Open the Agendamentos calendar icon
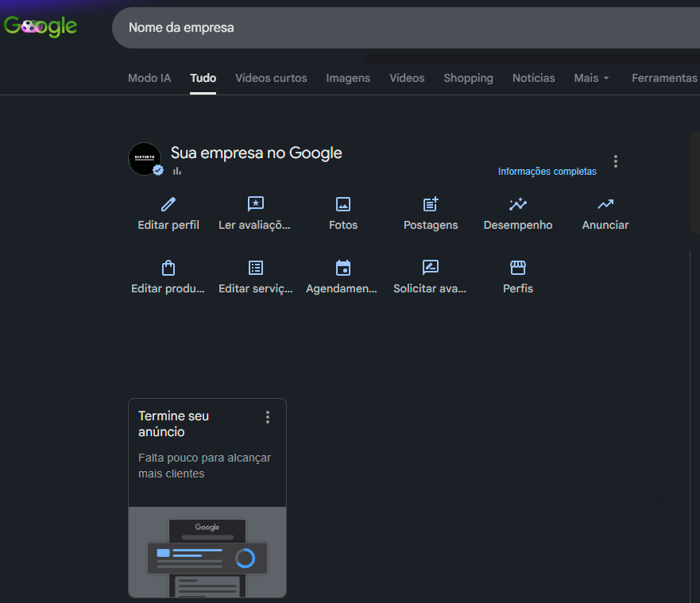Screen dimensions: 700x603 coord(343,268)
